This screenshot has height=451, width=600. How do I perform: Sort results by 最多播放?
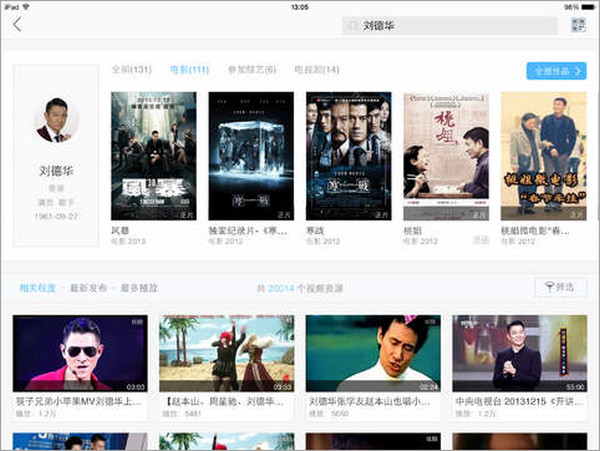pos(139,288)
